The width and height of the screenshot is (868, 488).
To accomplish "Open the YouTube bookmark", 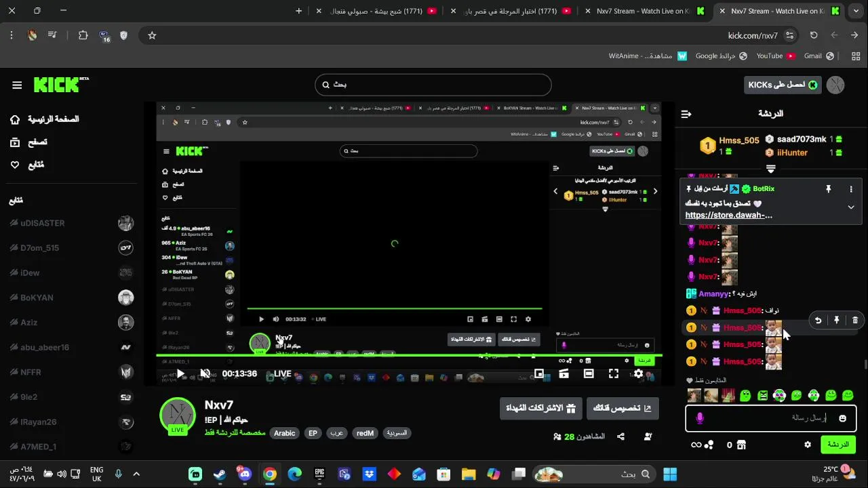I will tap(776, 56).
